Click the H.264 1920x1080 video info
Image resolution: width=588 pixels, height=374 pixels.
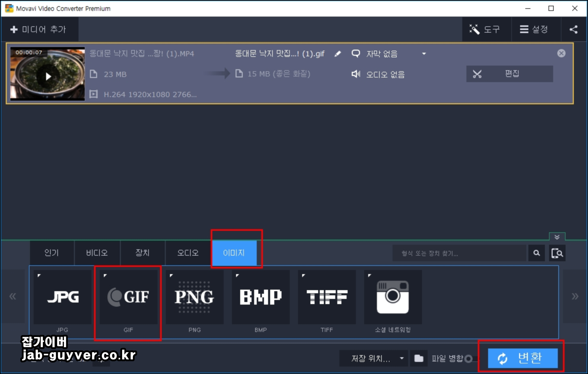[150, 94]
